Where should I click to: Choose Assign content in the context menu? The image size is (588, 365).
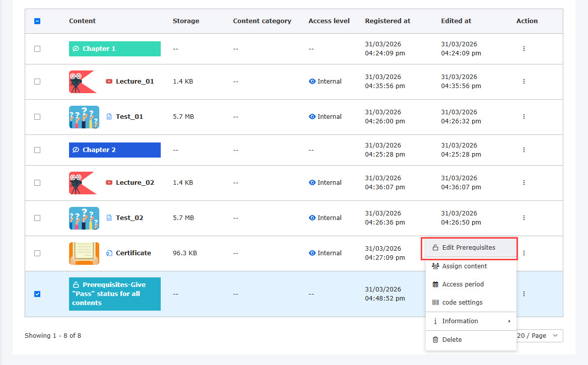coord(465,266)
